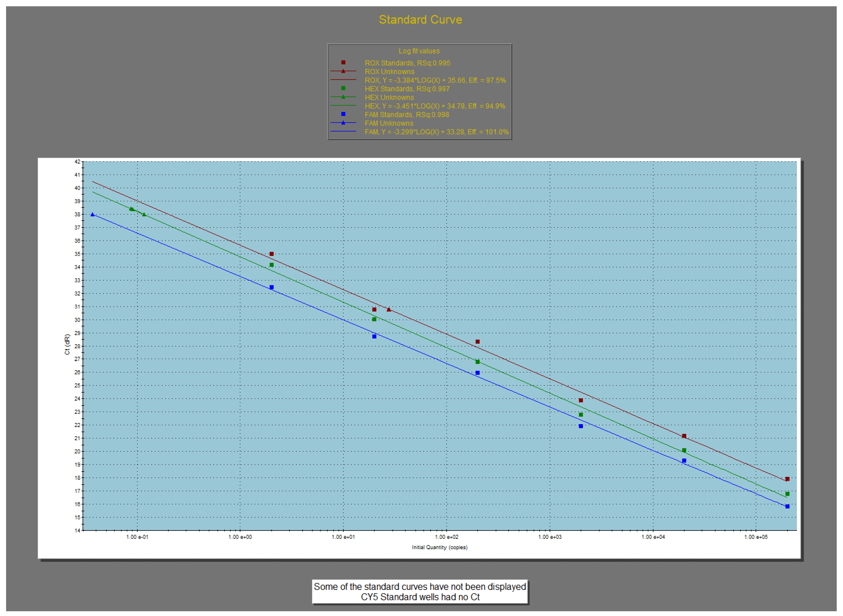This screenshot has width=843, height=616.
Task: Click the 1.00 e+02 x-axis tick label
Action: (446, 537)
